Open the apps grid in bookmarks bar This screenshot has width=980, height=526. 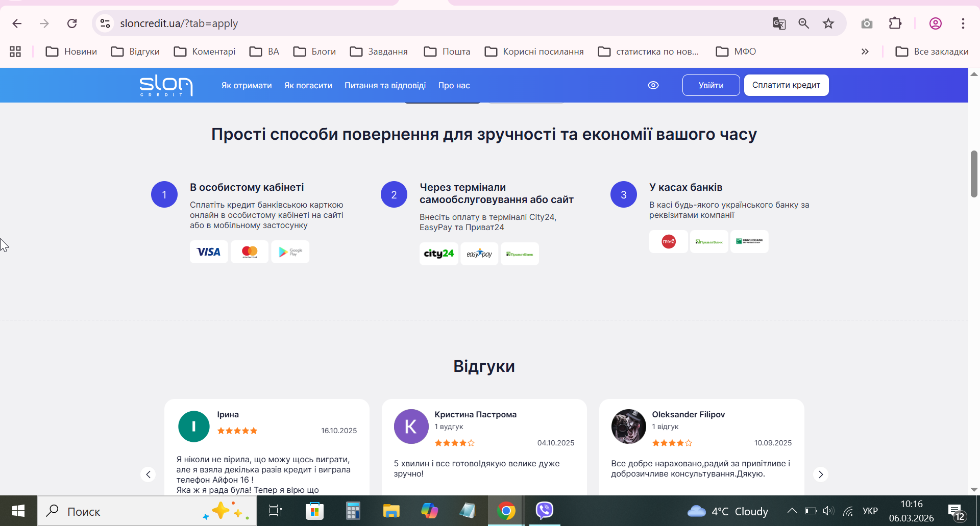pyautogui.click(x=15, y=52)
